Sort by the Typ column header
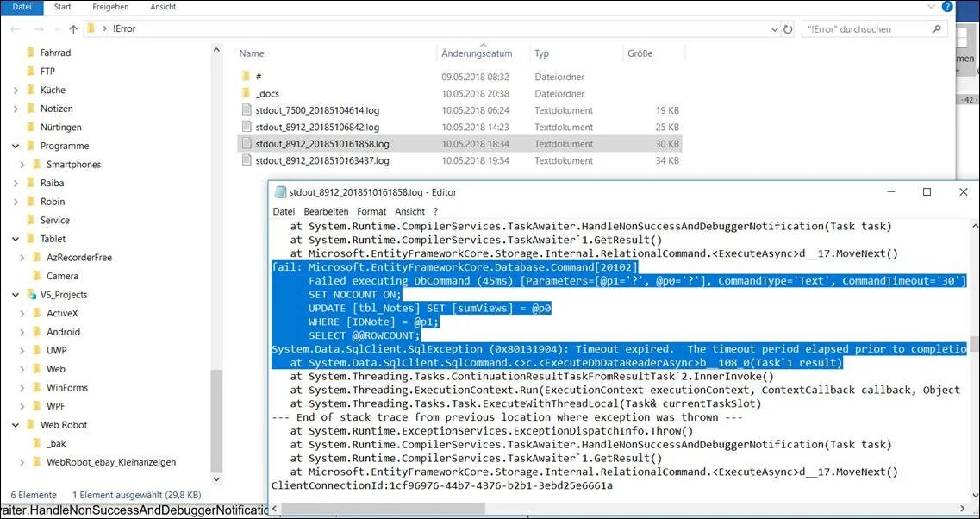This screenshot has height=519, width=980. 541,53
